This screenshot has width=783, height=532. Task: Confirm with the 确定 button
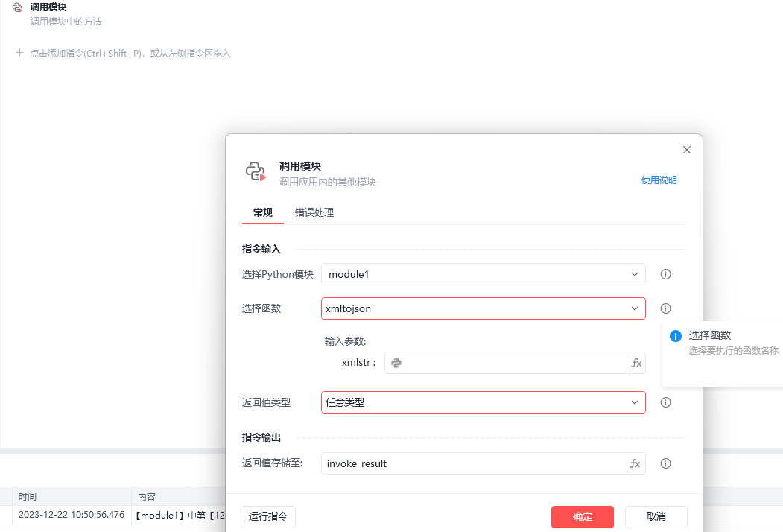tap(583, 517)
